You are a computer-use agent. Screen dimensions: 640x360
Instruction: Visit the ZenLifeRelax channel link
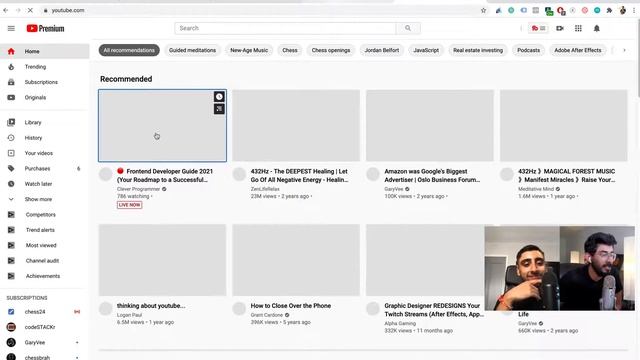(x=265, y=189)
